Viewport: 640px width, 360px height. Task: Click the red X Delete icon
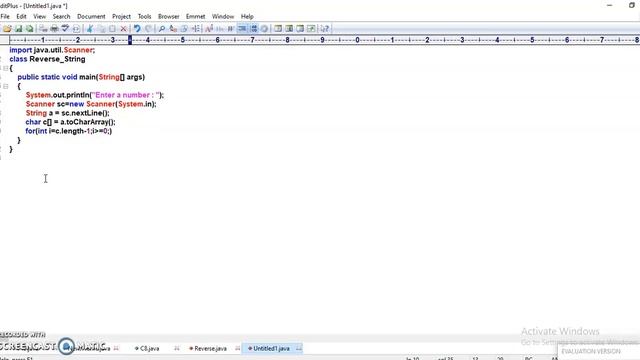123,29
